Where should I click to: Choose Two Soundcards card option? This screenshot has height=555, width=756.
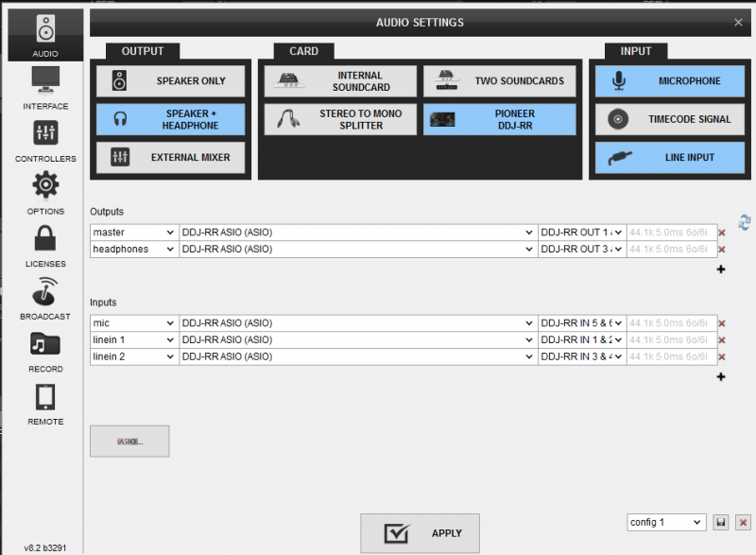click(x=500, y=81)
